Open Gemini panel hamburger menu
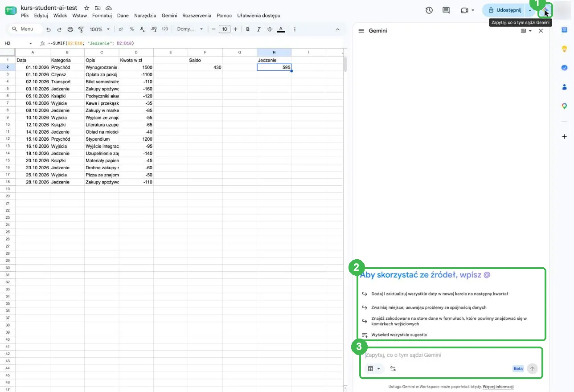This screenshot has height=392, width=574. click(361, 31)
